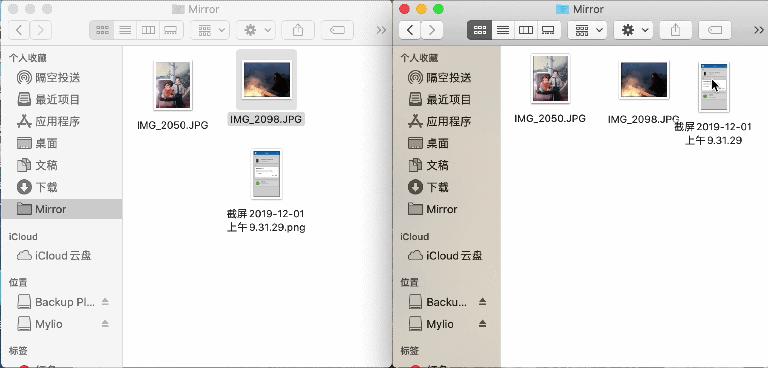
Task: Eject Backu... drive in right sidebar
Action: click(482, 302)
